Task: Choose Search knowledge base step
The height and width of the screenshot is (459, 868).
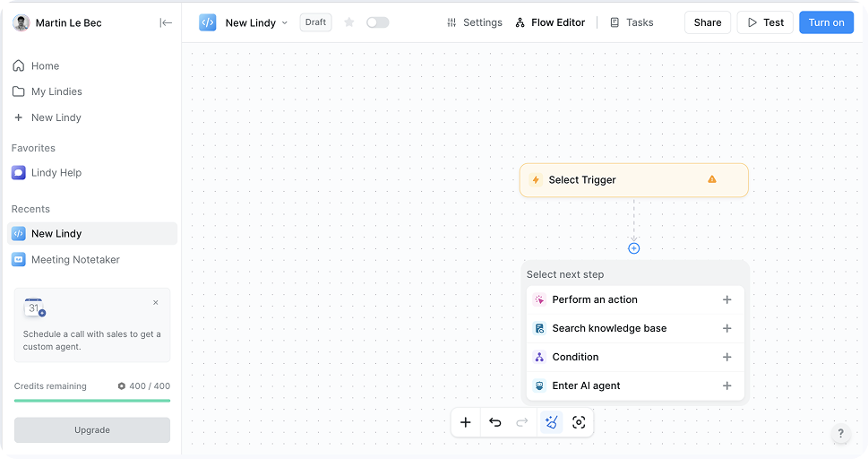Action: [635, 329]
